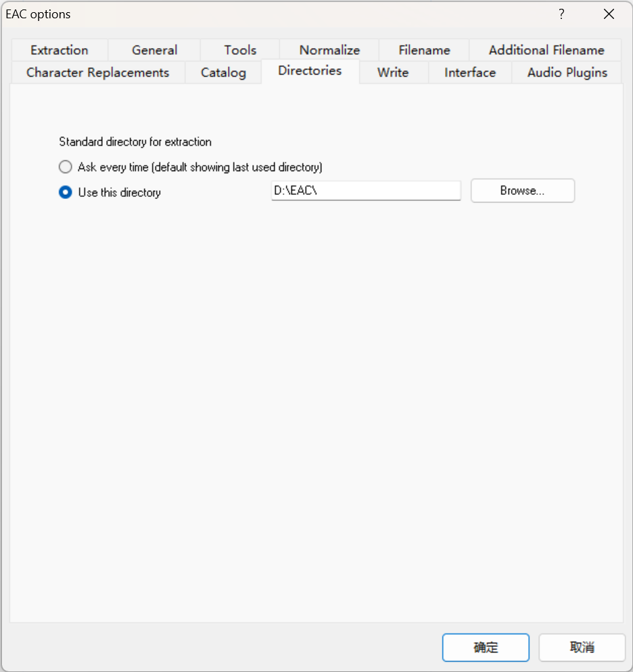633x672 pixels.
Task: Open Character Replacements tab
Action: tap(97, 72)
